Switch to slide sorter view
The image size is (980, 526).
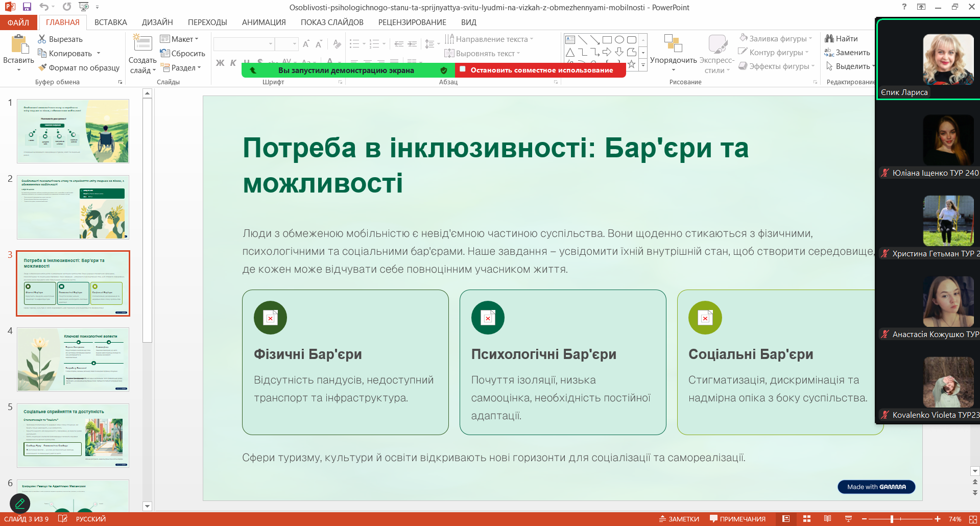tap(807, 519)
